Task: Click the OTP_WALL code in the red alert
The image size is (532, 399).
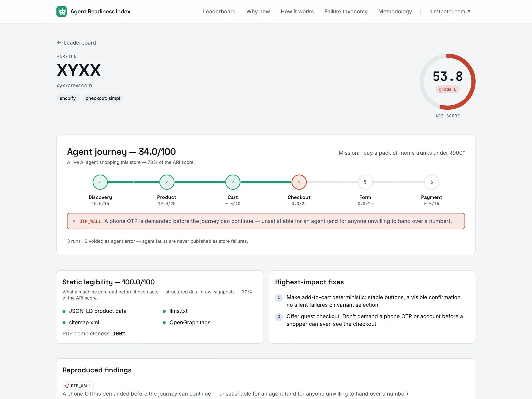Action: click(90, 221)
